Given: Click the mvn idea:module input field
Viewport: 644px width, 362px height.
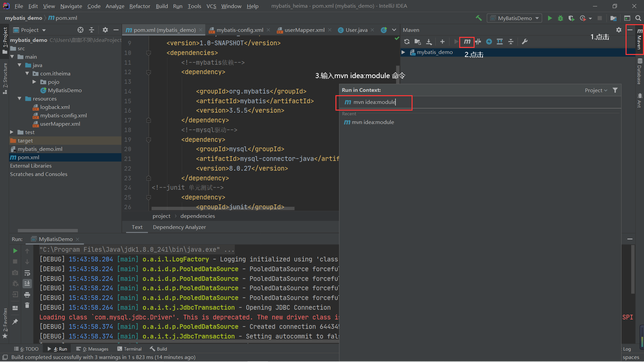Looking at the screenshot, I should 374,102.
